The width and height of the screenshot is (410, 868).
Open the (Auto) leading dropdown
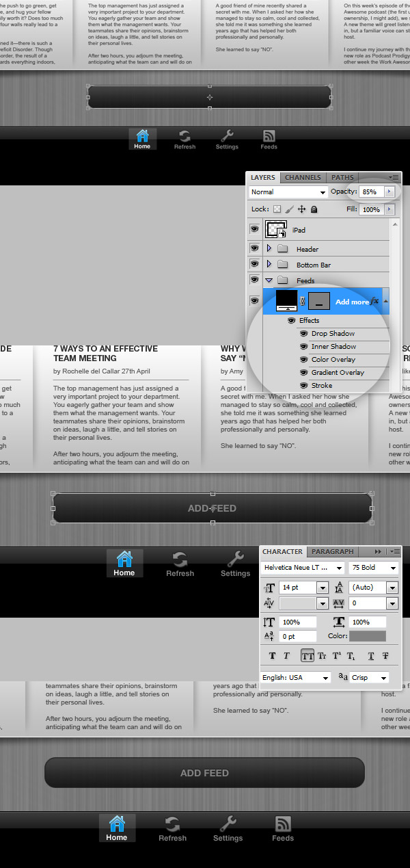click(392, 588)
